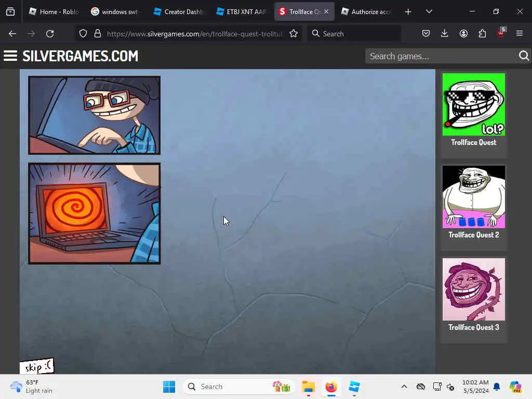The image size is (532, 399).
Task: Open the Firefox View icon in the tab bar
Action: tap(10, 12)
